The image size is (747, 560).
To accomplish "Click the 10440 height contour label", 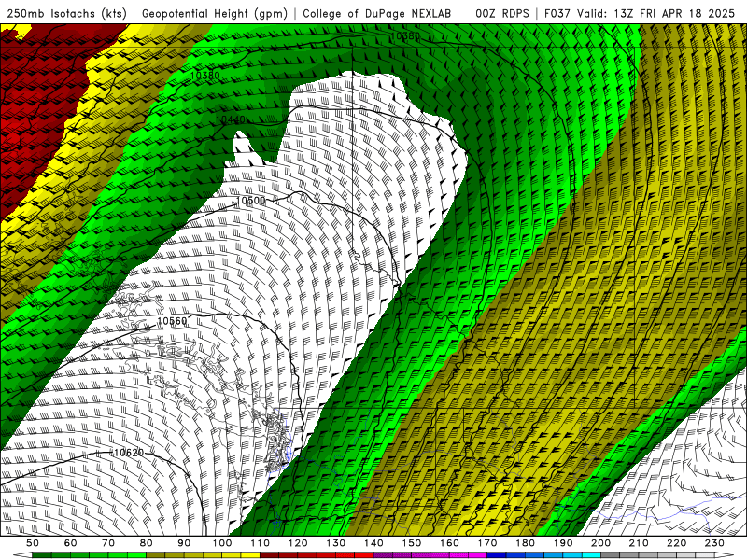I will [x=231, y=119].
